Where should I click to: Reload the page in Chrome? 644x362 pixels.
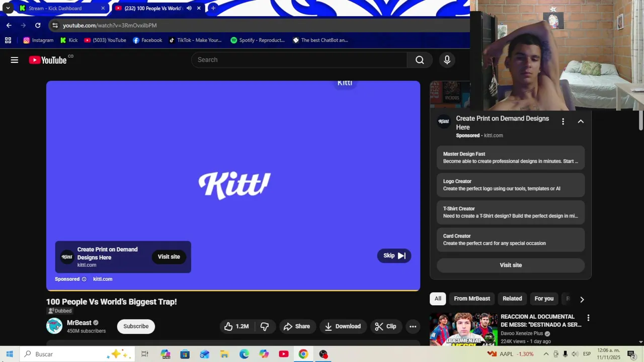coord(38,25)
